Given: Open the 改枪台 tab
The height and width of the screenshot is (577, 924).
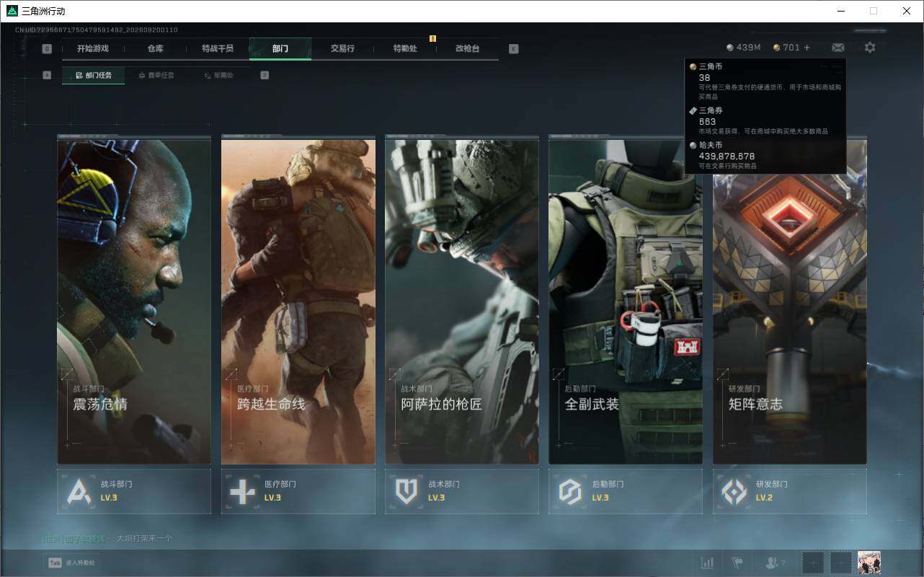Looking at the screenshot, I should 467,48.
